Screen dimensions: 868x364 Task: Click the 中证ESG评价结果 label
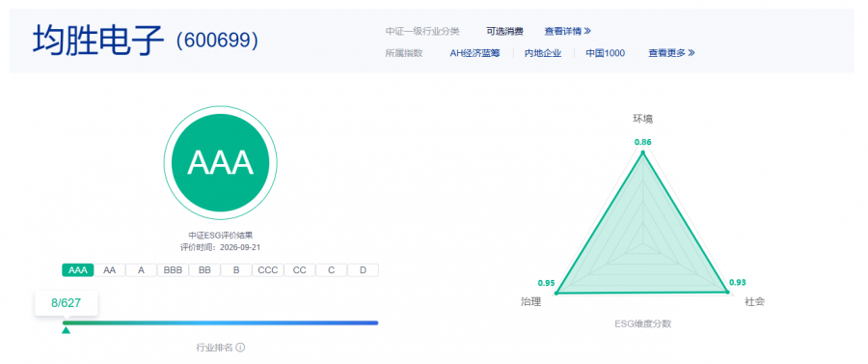[x=220, y=236]
